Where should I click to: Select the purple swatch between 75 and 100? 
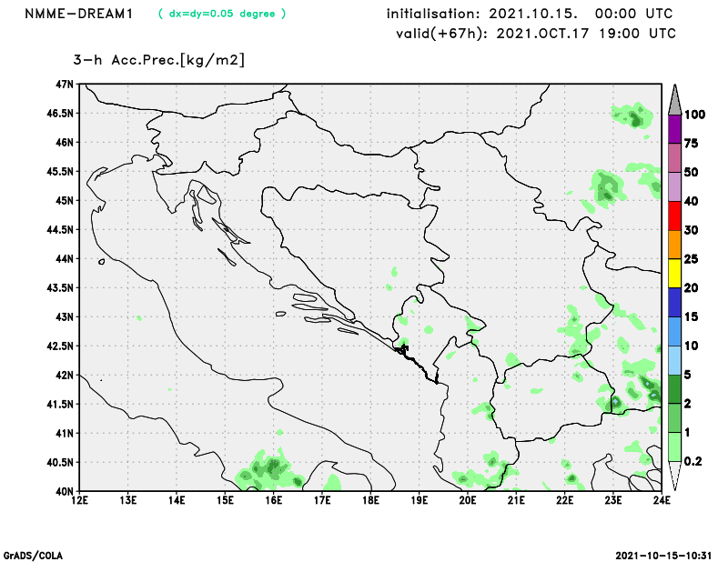click(674, 129)
